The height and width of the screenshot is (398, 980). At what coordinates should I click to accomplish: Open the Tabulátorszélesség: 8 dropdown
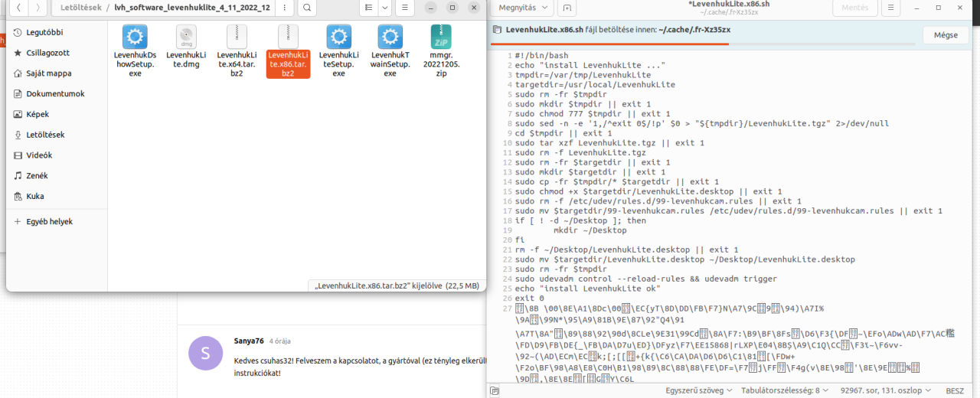tap(784, 390)
